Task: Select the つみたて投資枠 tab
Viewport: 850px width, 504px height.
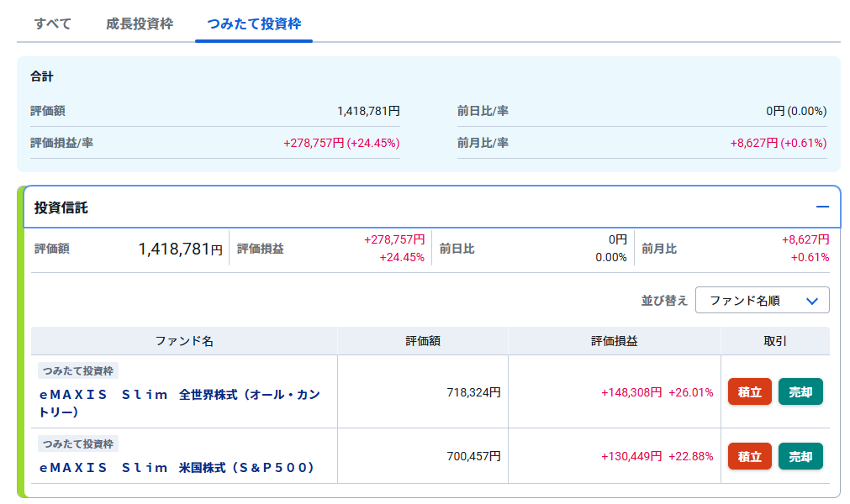Action: pyautogui.click(x=254, y=24)
